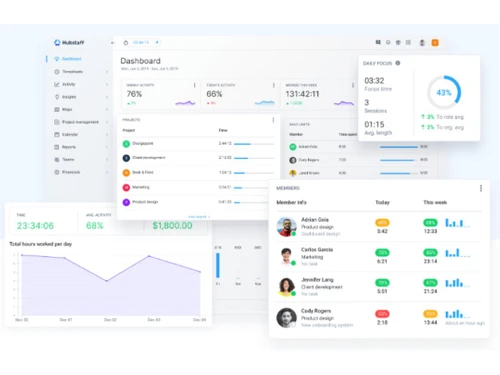Open the timer pop-out arrow icon
The height and width of the screenshot is (375, 500).
pyautogui.click(x=157, y=42)
